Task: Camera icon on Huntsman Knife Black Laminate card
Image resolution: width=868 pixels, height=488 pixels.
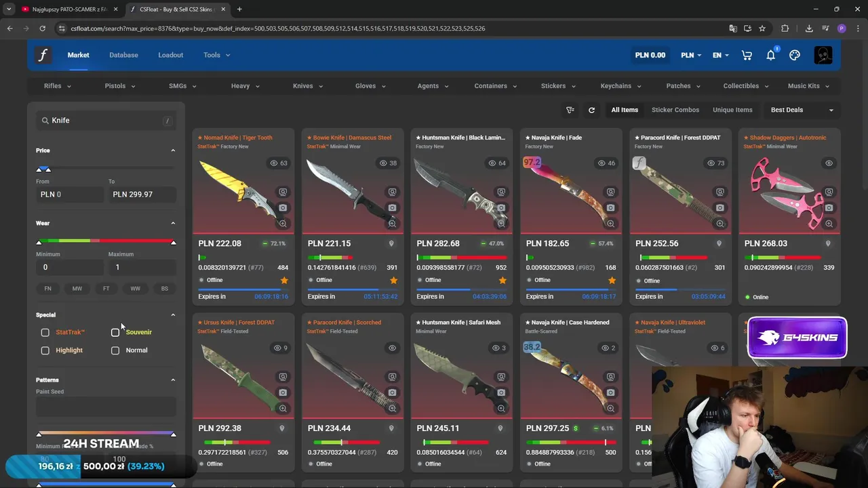Action: pos(501,207)
